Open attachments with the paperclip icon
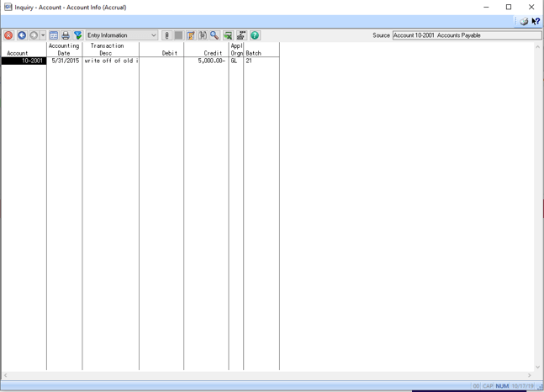Image resolution: width=544 pixels, height=392 pixels. (x=166, y=35)
